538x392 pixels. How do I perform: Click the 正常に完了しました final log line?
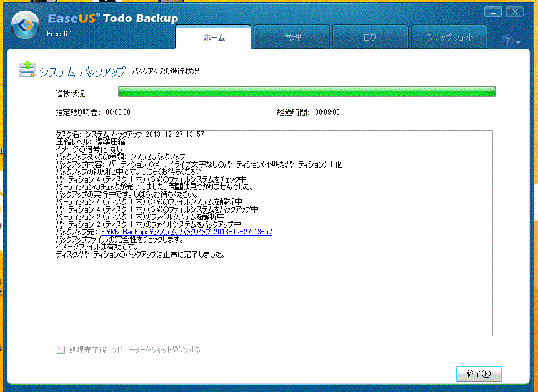click(x=141, y=254)
